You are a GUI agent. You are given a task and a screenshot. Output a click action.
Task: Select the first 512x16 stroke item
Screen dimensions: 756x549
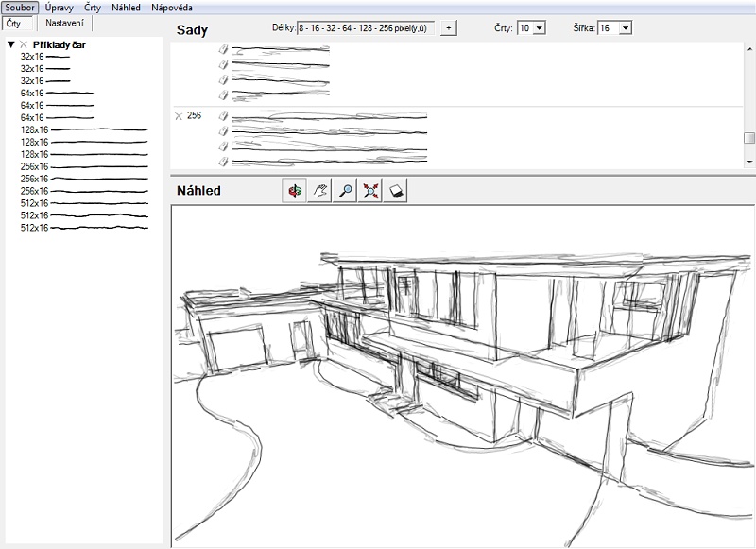pyautogui.click(x=34, y=203)
